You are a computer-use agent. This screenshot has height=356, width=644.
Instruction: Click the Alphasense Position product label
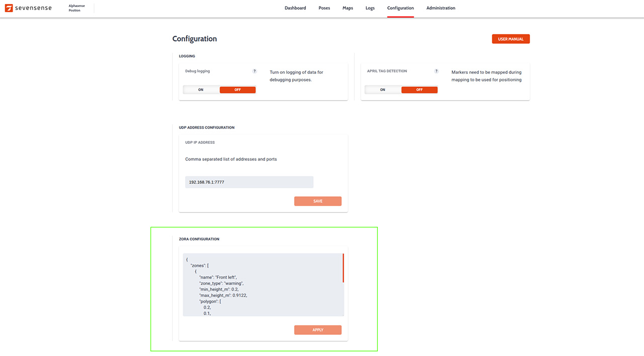coord(76,8)
